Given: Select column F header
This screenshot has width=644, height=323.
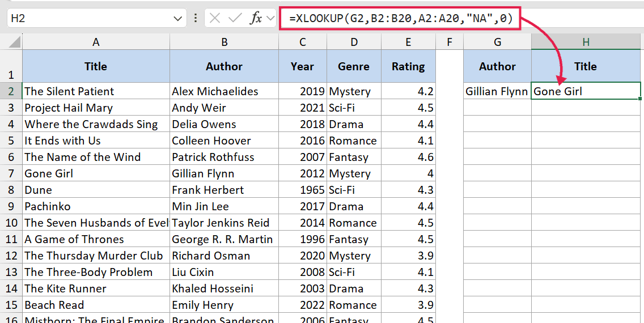Looking at the screenshot, I should point(450,42).
